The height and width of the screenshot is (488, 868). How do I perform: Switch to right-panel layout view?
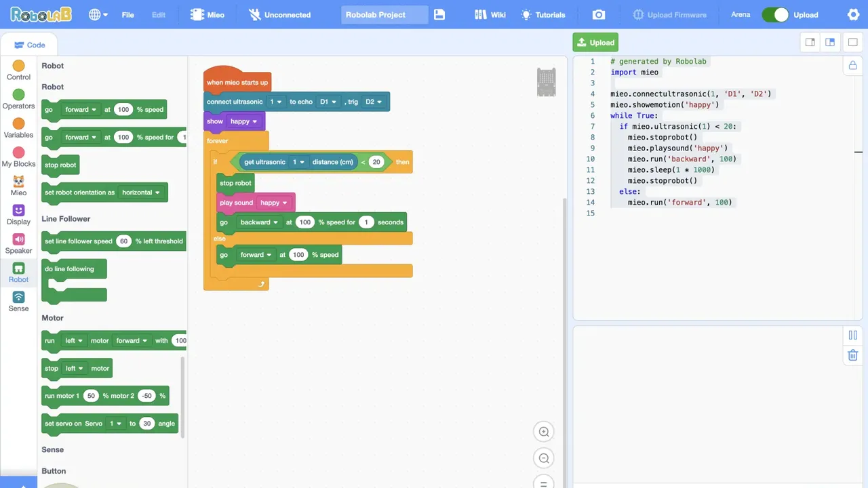(x=810, y=42)
